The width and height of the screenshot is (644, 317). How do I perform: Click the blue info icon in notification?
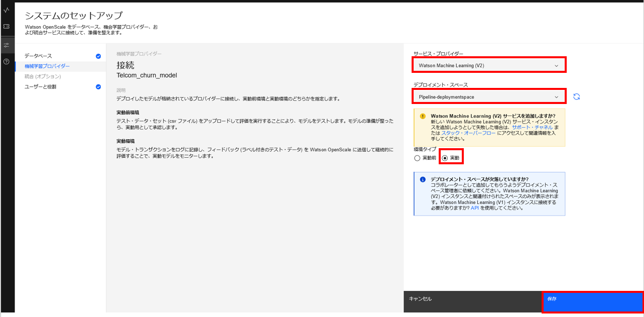[x=423, y=179]
